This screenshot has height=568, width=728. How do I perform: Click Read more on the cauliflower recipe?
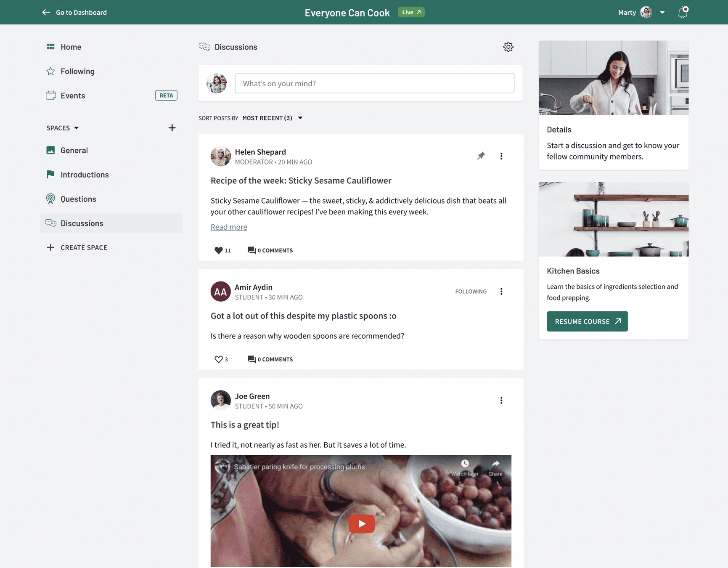point(228,226)
